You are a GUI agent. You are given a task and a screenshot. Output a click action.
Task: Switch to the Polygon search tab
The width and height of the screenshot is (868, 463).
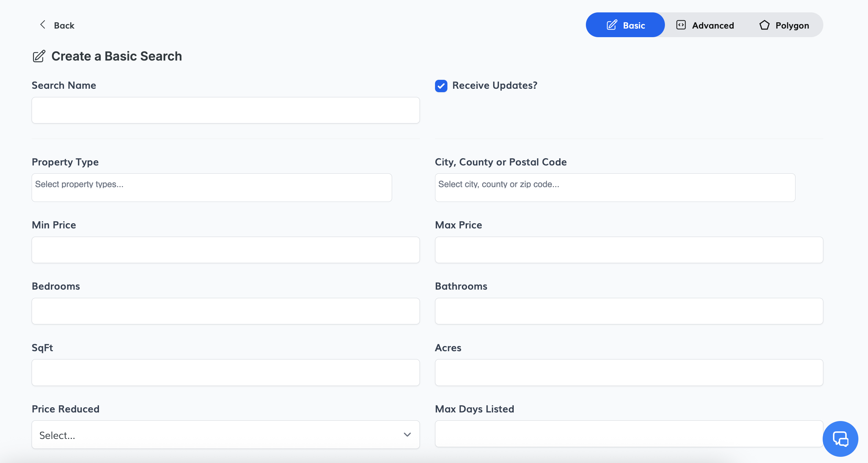[784, 25]
